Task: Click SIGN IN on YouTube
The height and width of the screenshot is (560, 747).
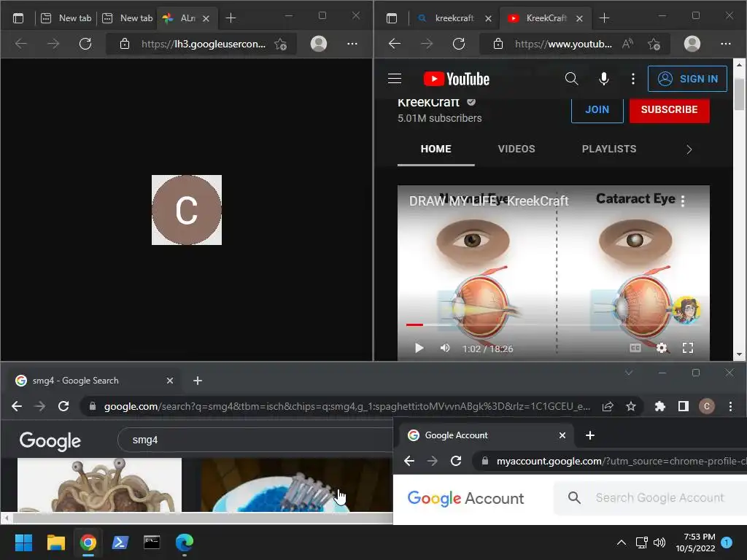Action: coord(687,79)
